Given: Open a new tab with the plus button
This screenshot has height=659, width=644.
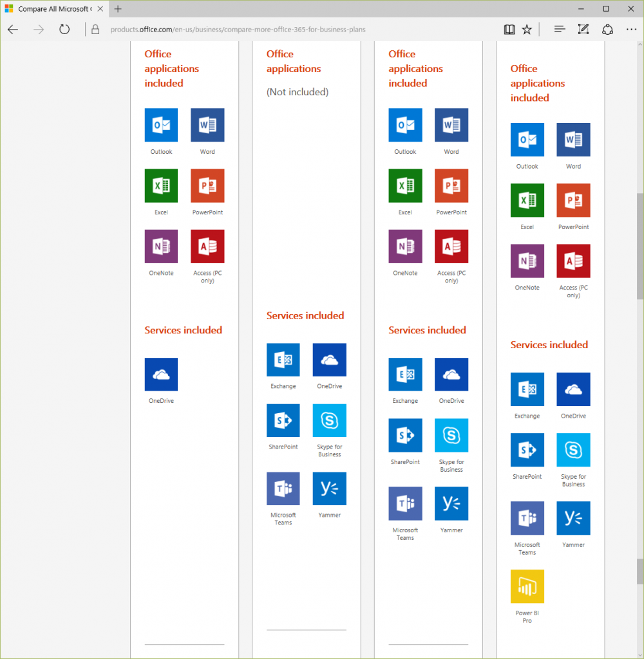Looking at the screenshot, I should click(118, 9).
